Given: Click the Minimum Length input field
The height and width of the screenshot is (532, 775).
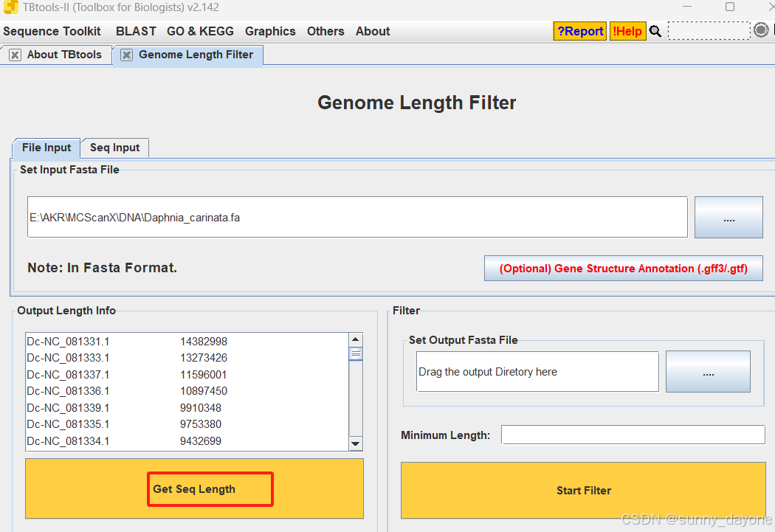Looking at the screenshot, I should [633, 435].
